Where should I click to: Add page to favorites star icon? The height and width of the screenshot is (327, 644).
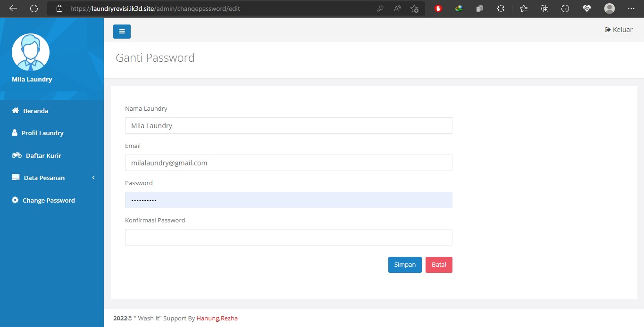point(414,8)
